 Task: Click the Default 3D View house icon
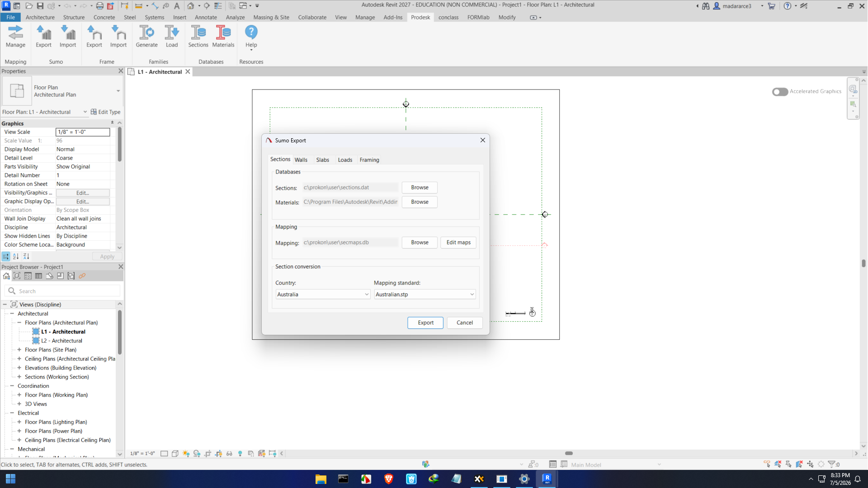[191, 6]
